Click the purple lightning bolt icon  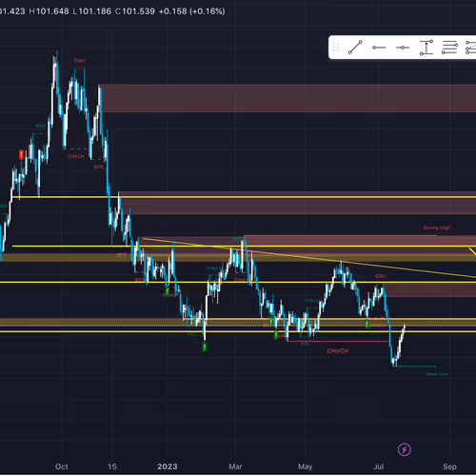point(405,449)
